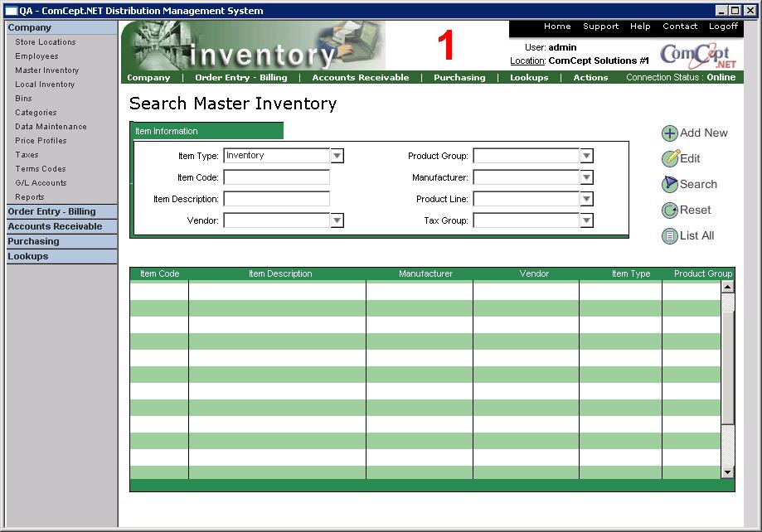Click the Logoff link
This screenshot has height=532, width=762.
click(x=723, y=27)
